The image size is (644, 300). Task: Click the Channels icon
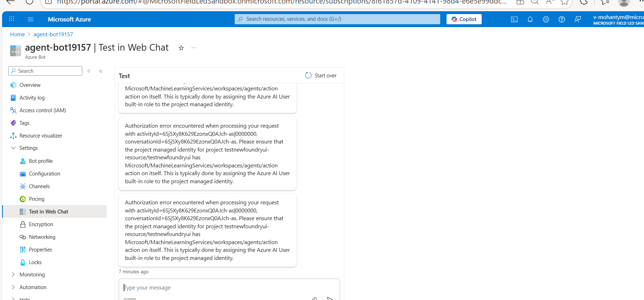[x=23, y=186]
